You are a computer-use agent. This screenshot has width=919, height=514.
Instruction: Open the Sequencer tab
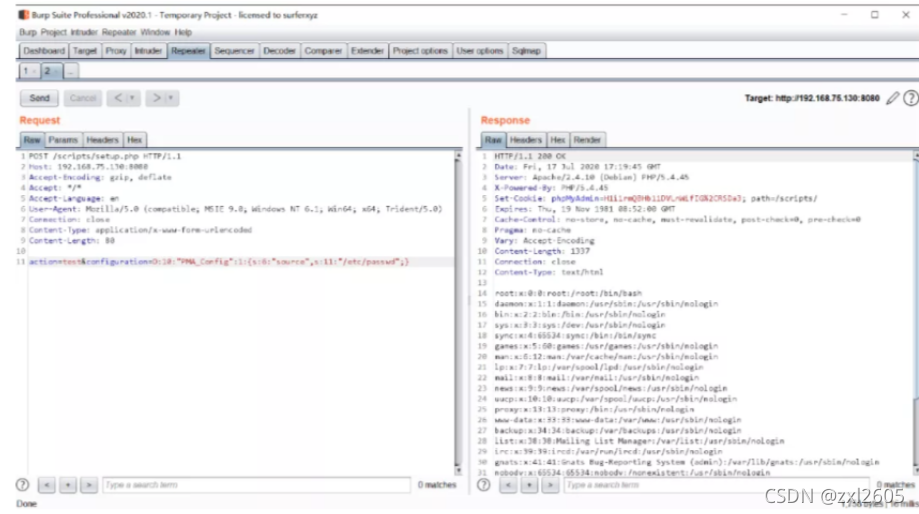(234, 51)
